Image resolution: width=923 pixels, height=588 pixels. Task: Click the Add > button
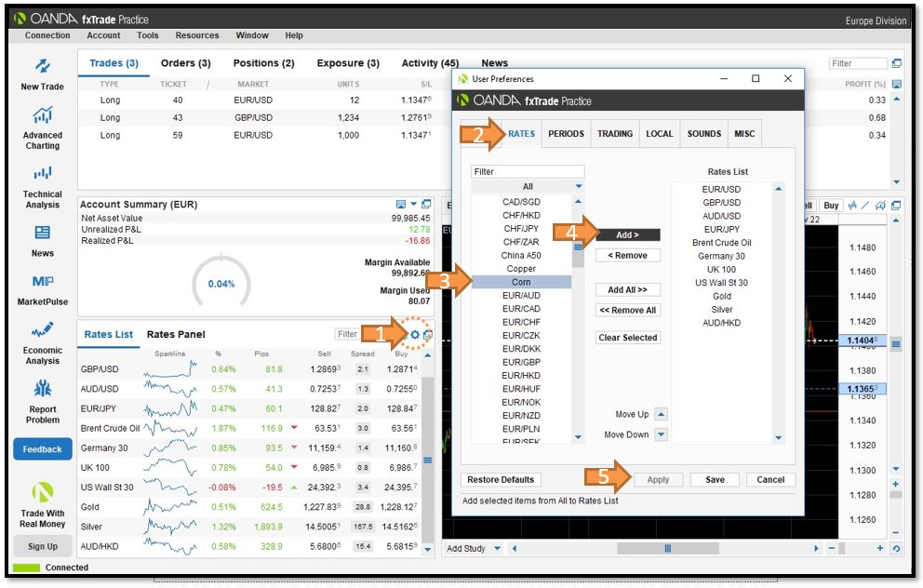pyautogui.click(x=627, y=234)
